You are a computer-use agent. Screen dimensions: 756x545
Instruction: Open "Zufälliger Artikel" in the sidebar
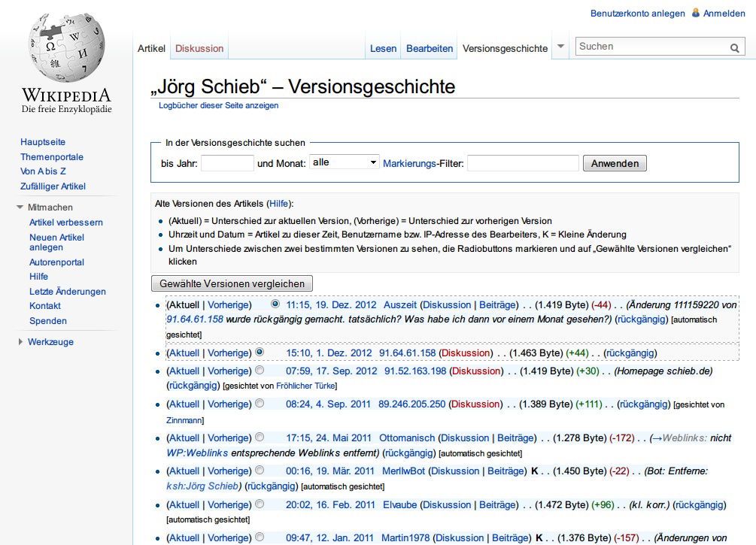click(53, 186)
